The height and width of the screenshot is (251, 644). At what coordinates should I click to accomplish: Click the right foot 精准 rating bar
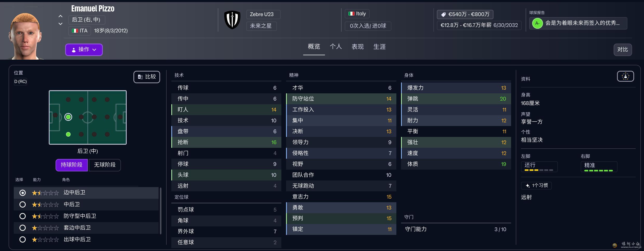tap(599, 170)
